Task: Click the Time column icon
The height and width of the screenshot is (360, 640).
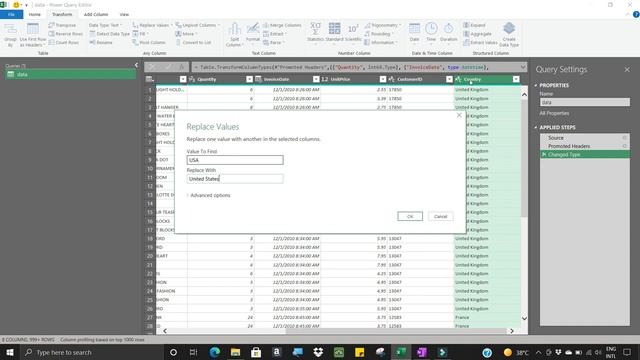Action: click(x=431, y=33)
